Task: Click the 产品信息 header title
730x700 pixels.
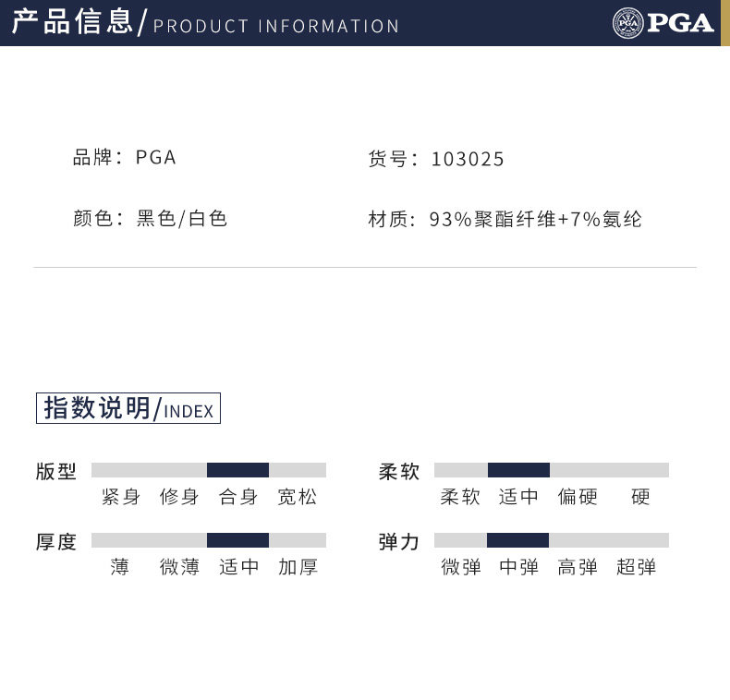Action: point(73,22)
